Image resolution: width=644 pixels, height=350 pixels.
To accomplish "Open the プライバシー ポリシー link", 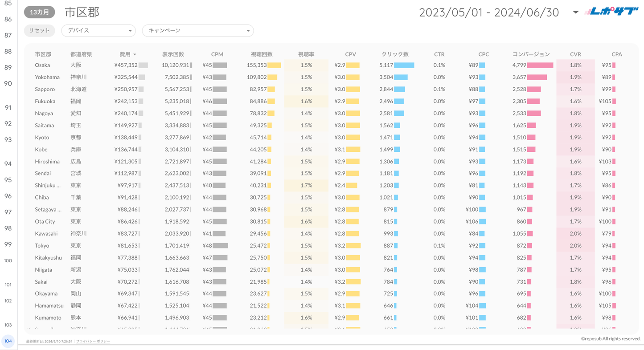I will point(93,341).
